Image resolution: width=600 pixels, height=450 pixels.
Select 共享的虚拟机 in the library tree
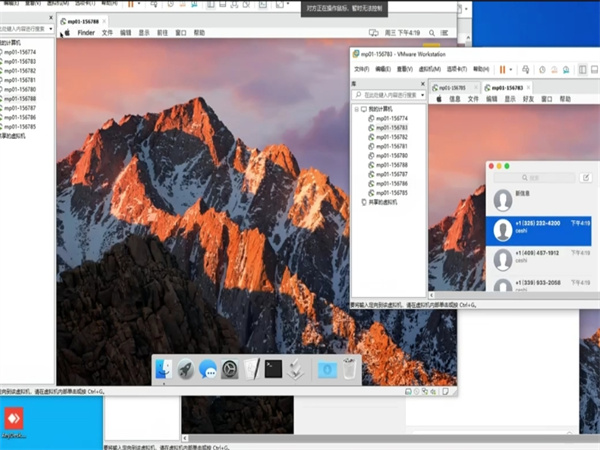[x=384, y=202]
